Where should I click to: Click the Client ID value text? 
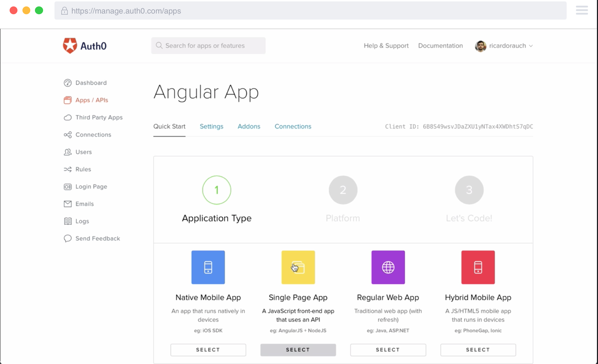478,126
